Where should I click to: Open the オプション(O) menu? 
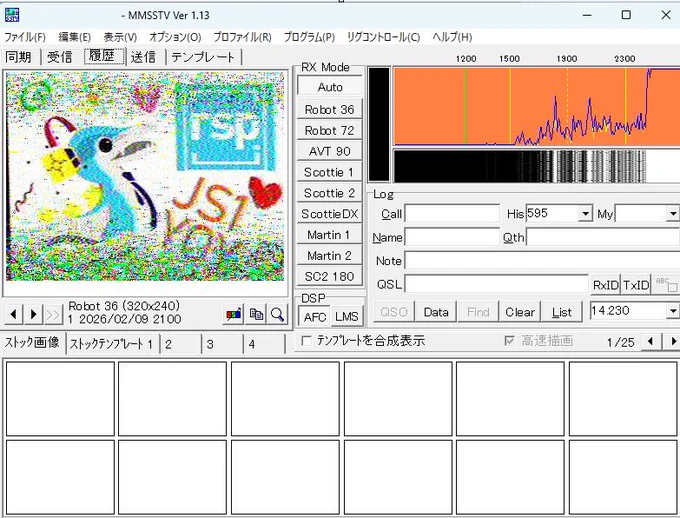pyautogui.click(x=175, y=37)
